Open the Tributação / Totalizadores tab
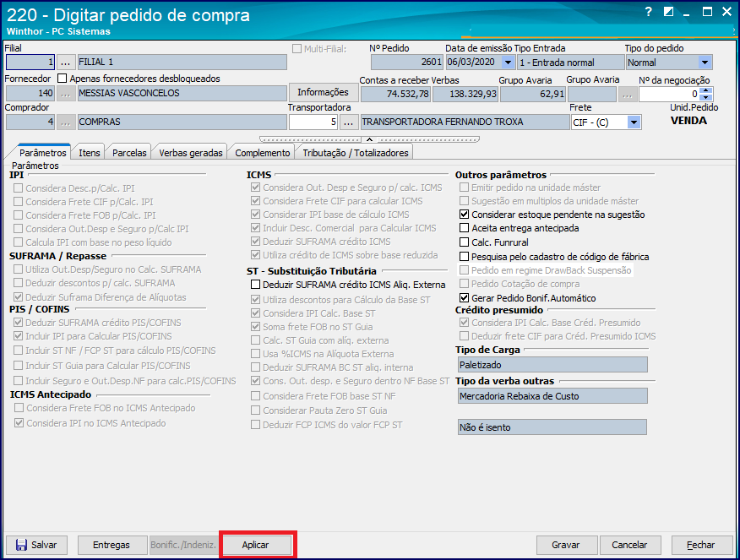Viewport: 740px width, 560px height. pyautogui.click(x=356, y=153)
